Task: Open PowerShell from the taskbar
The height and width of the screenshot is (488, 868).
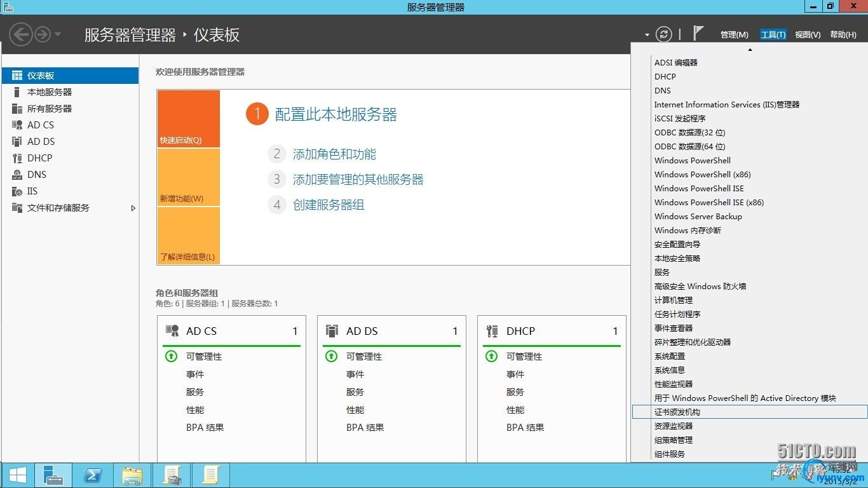Action: 93,475
